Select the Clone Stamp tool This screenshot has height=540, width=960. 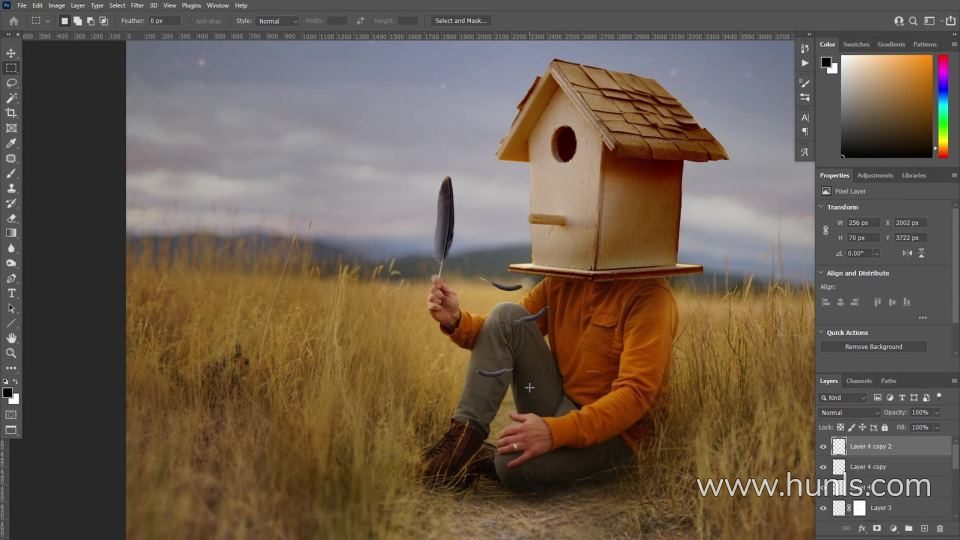[11, 188]
